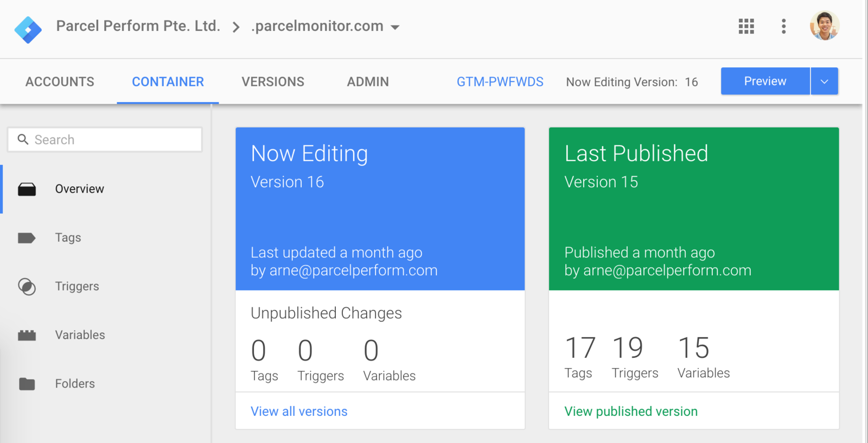
Task: Click the 17 Tags published count
Action: point(580,357)
